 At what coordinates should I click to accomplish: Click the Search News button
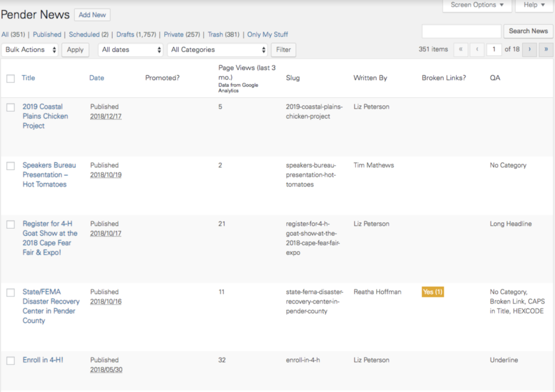point(528,31)
